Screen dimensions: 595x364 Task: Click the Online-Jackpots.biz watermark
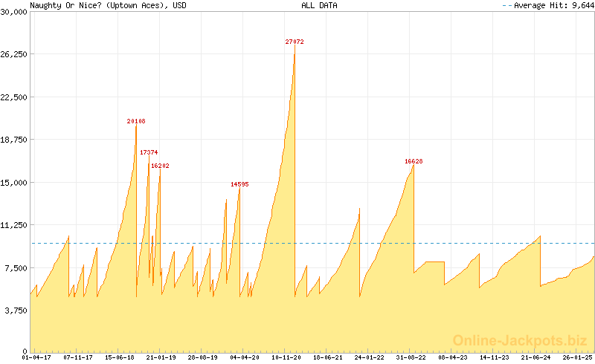click(x=515, y=340)
